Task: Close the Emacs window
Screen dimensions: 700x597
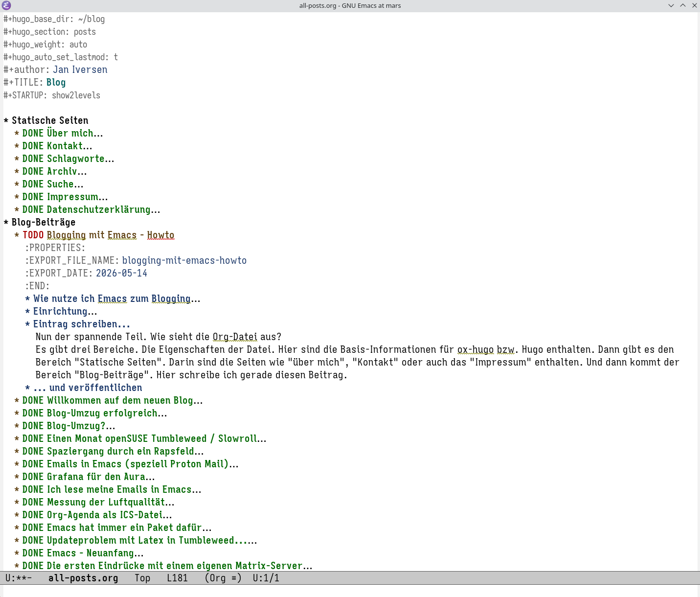Action: tap(694, 5)
